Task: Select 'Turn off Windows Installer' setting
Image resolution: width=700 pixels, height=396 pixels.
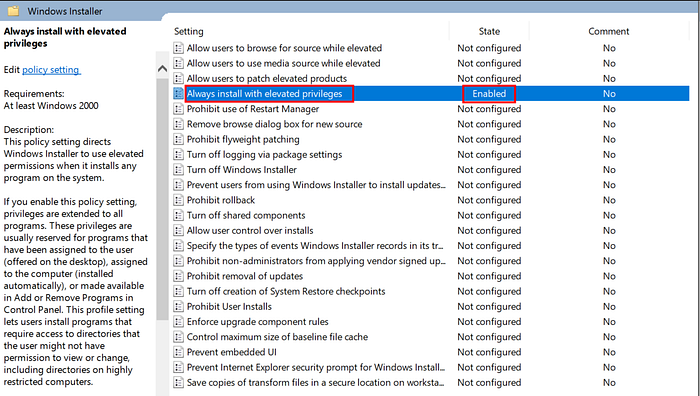Action: [242, 169]
